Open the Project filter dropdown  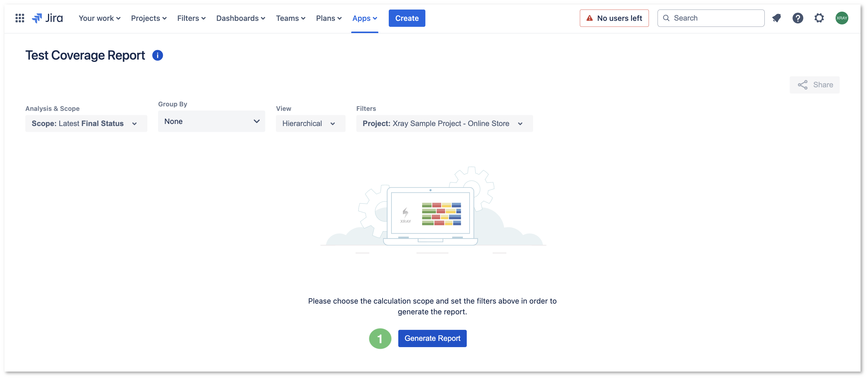444,123
